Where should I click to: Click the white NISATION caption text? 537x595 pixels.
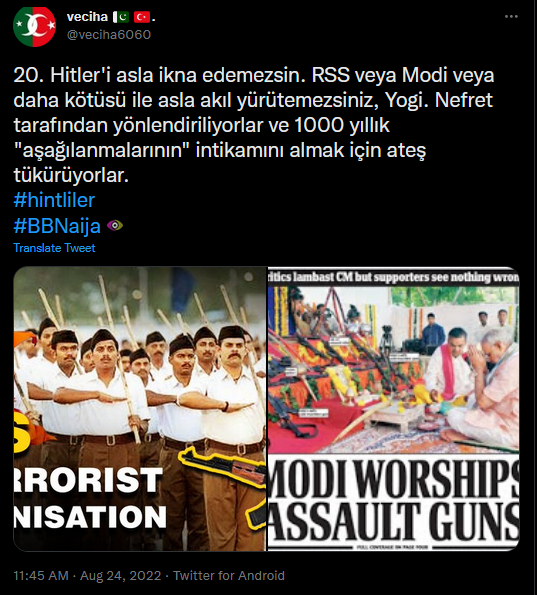pos(90,517)
